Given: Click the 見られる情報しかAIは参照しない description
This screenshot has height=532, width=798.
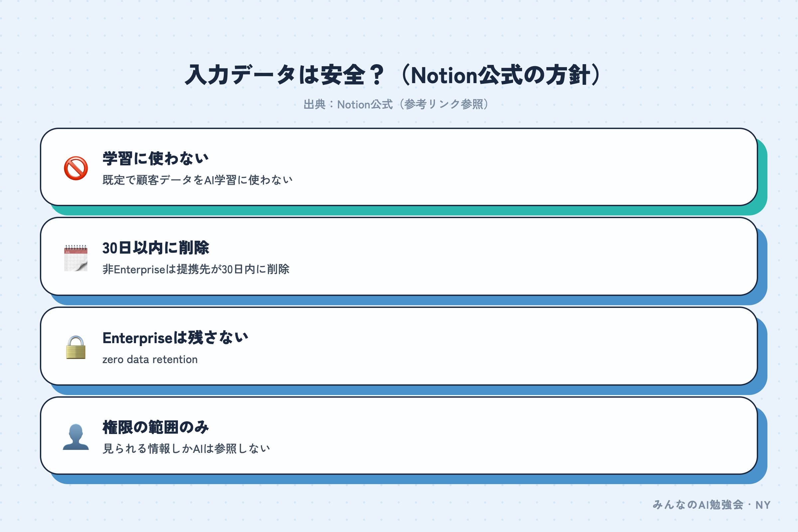Looking at the screenshot, I should pyautogui.click(x=186, y=449).
